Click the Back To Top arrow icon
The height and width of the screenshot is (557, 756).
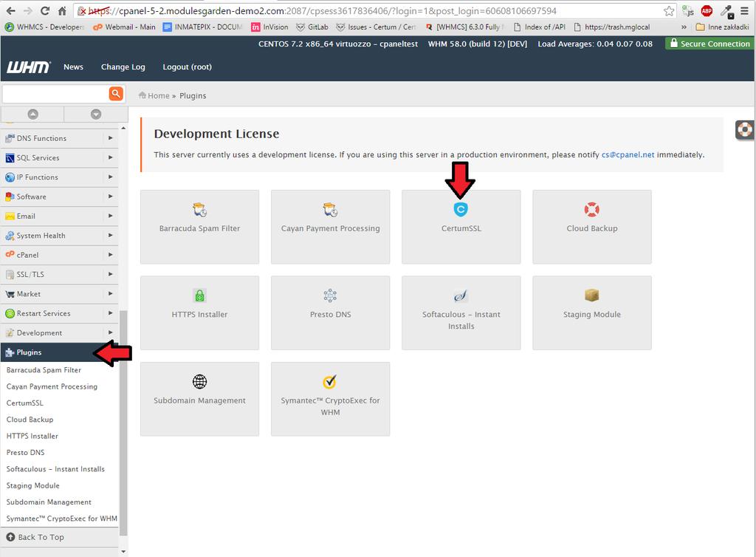[x=10, y=537]
